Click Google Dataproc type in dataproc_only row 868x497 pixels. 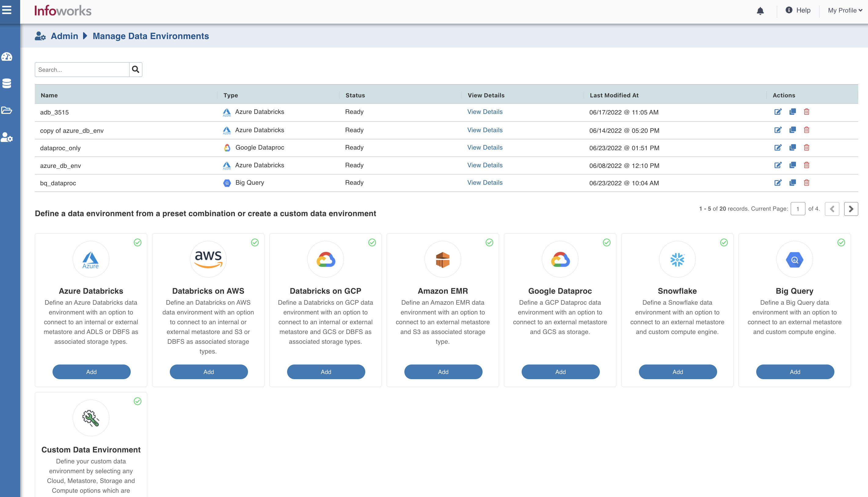point(260,147)
